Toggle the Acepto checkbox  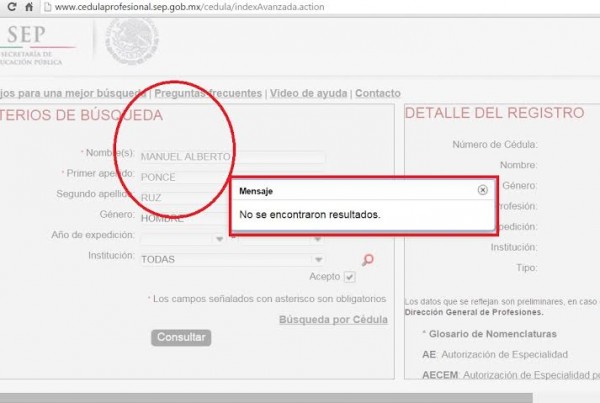click(349, 277)
